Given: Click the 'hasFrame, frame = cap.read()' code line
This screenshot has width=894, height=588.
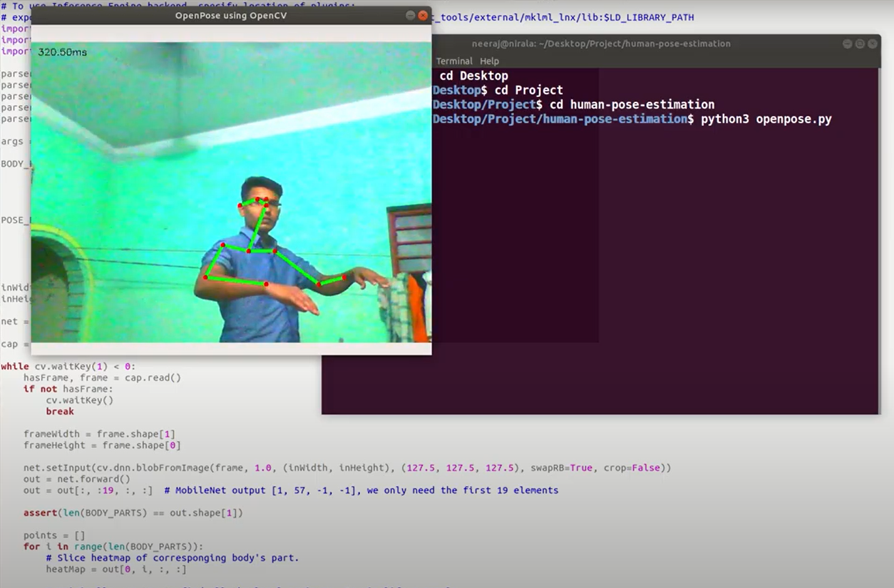Looking at the screenshot, I should point(102,378).
